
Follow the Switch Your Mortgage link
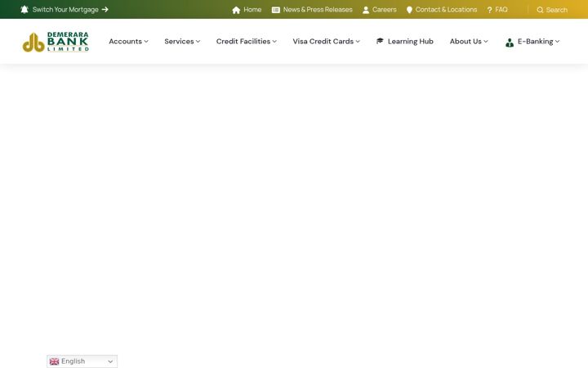pos(65,9)
